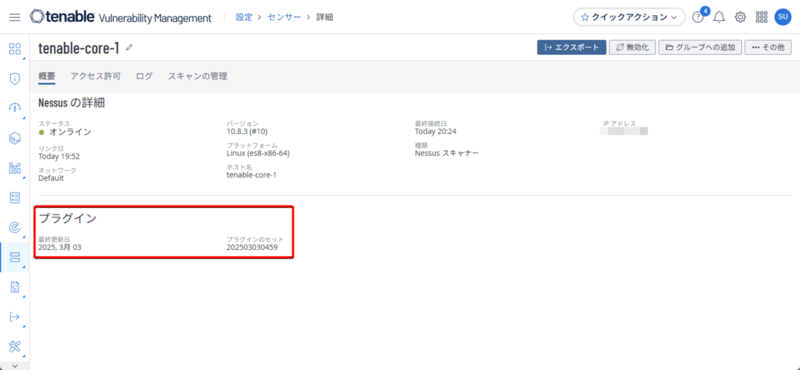The height and width of the screenshot is (370, 800).
Task: Open the checklist grid sidebar icon
Action: click(x=15, y=198)
